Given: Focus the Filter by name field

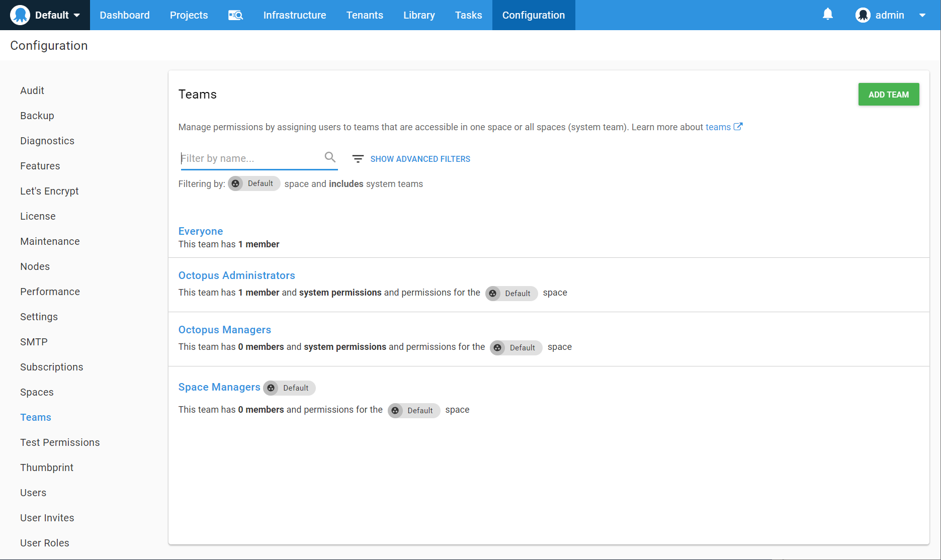Looking at the screenshot, I should pyautogui.click(x=250, y=158).
